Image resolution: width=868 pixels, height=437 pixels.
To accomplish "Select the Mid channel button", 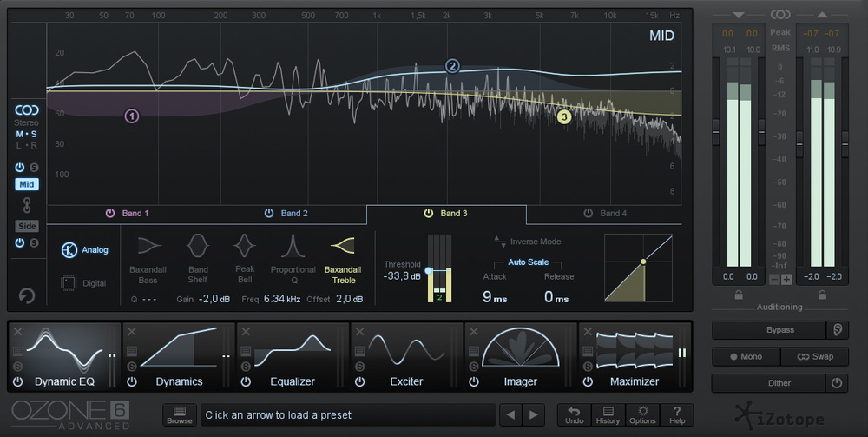I will [27, 184].
